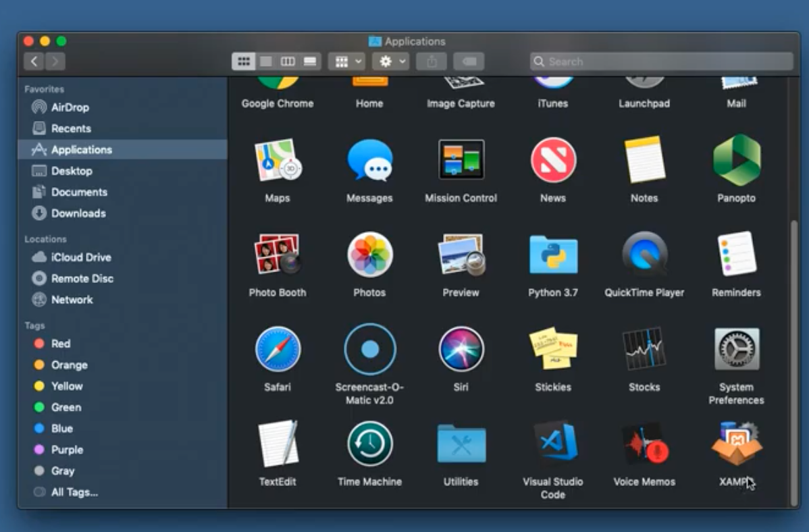Filter by the Orange tag
The image size is (809, 532).
click(x=123, y=365)
